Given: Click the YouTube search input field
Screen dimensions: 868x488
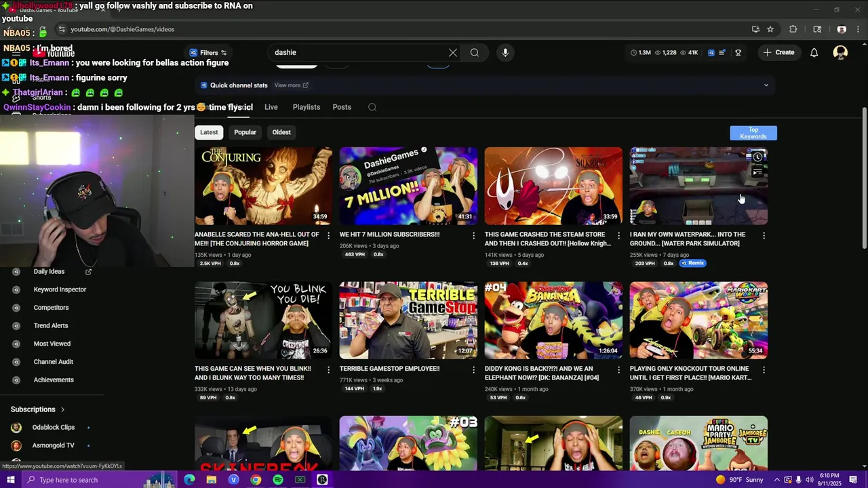Looking at the screenshot, I should point(358,52).
